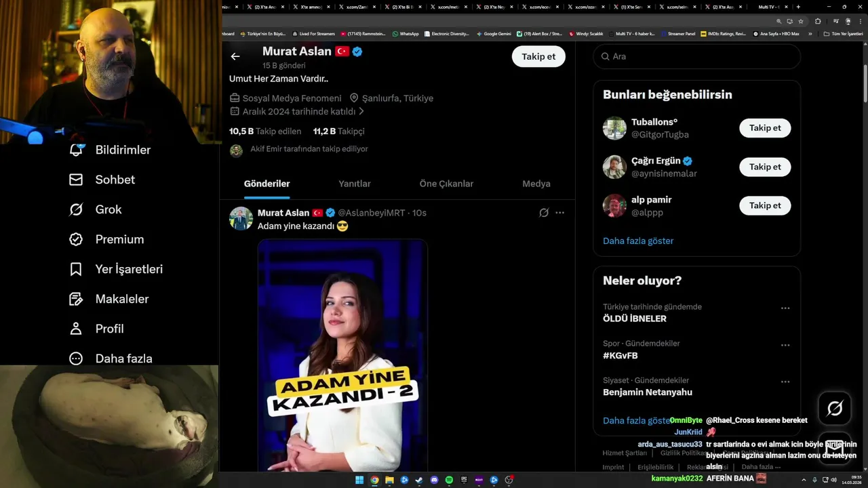Open Çağrı Ergün profile name
Screen dimensions: 868x488
coord(656,161)
